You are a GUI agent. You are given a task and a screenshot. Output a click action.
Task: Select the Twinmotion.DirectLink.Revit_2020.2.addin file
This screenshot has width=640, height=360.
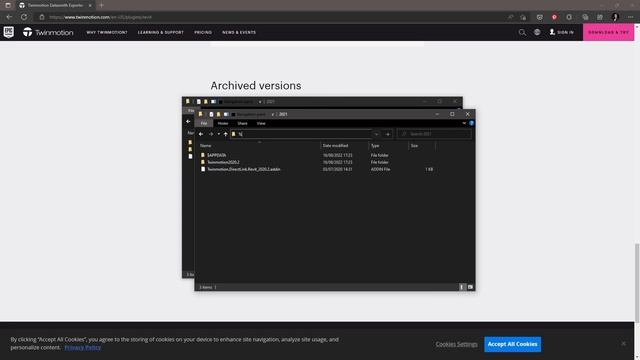pyautogui.click(x=244, y=169)
